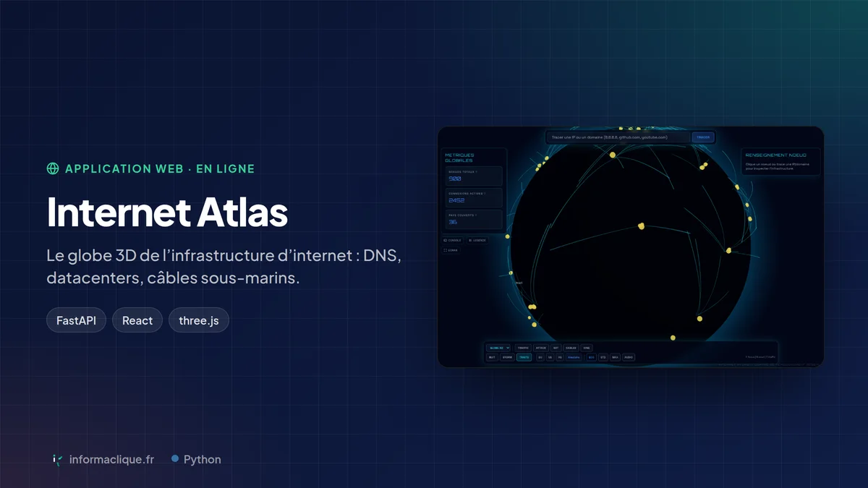Toggle the ATTACK layer
868x488 pixels.
coord(541,348)
